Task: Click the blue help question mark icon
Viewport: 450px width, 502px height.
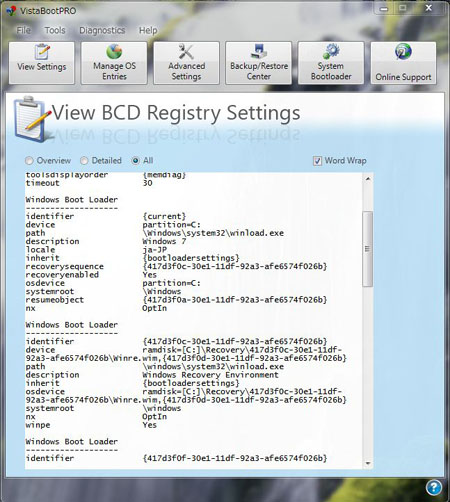Action: (434, 488)
